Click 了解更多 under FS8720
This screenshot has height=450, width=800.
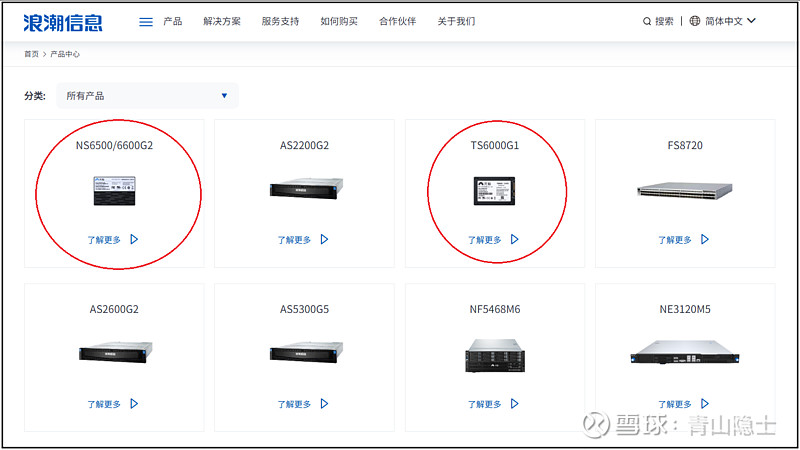tap(674, 240)
